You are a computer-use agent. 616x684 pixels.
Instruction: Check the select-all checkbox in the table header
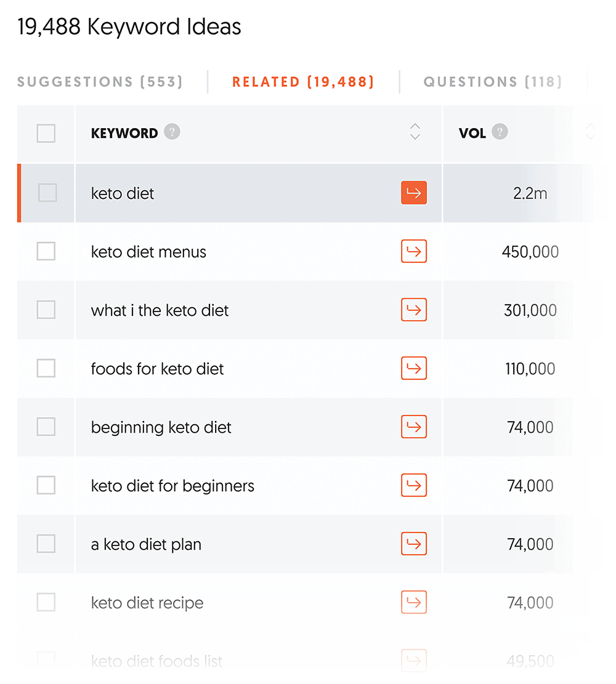[46, 132]
